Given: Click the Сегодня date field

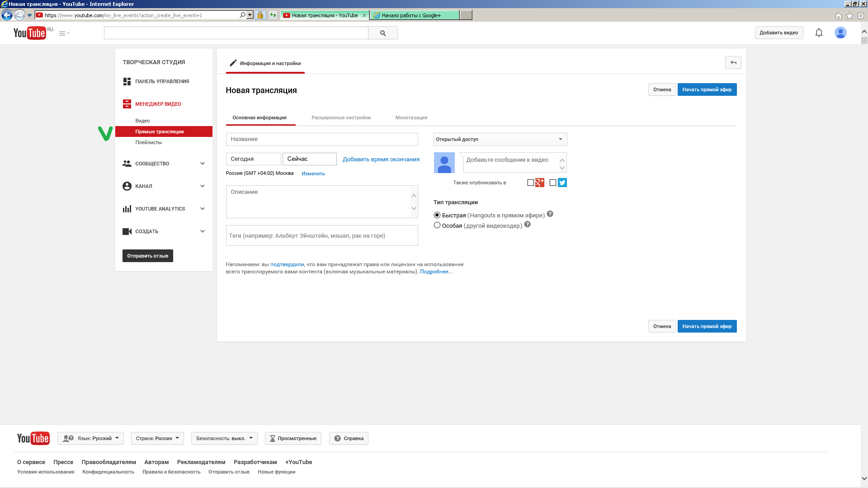Looking at the screenshot, I should click(253, 159).
